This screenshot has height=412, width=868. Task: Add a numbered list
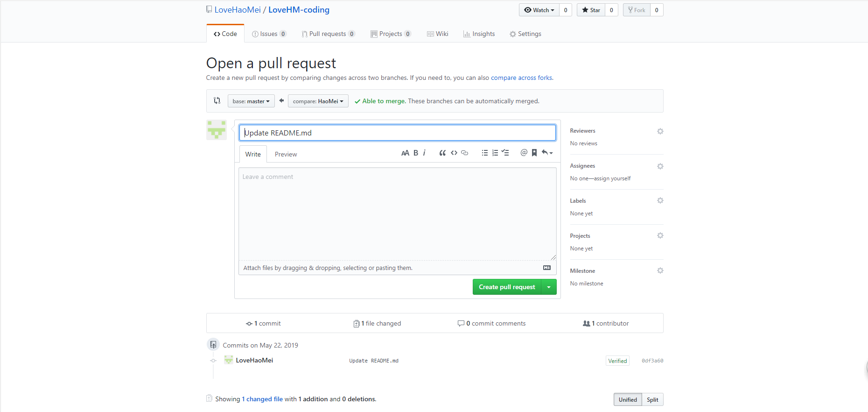pos(495,153)
